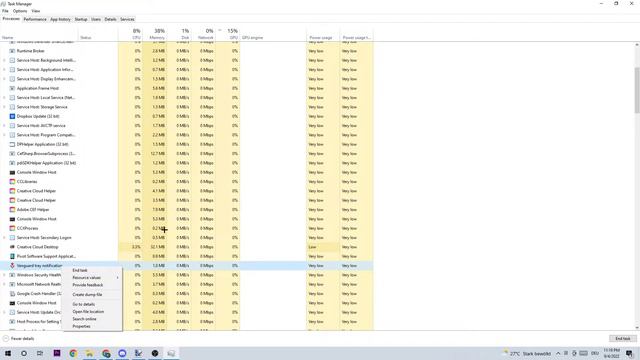Switch to the Startup tab
The height and width of the screenshot is (360, 640).
pyautogui.click(x=81, y=19)
